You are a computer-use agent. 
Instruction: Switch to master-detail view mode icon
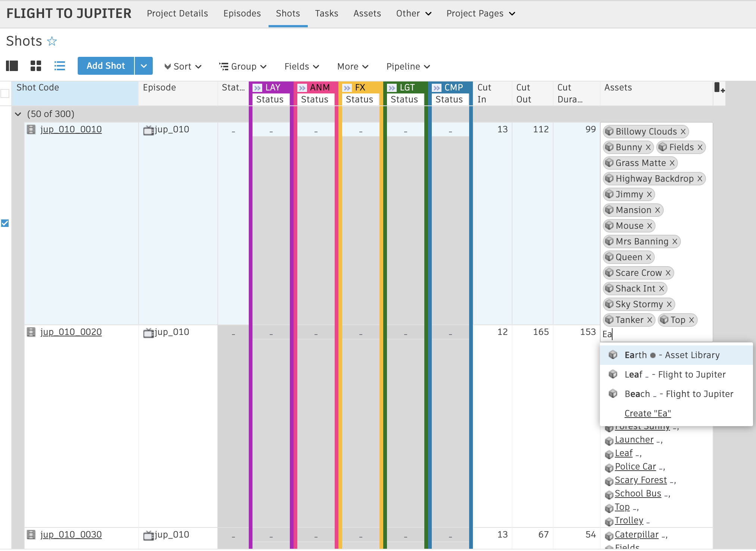tap(12, 66)
